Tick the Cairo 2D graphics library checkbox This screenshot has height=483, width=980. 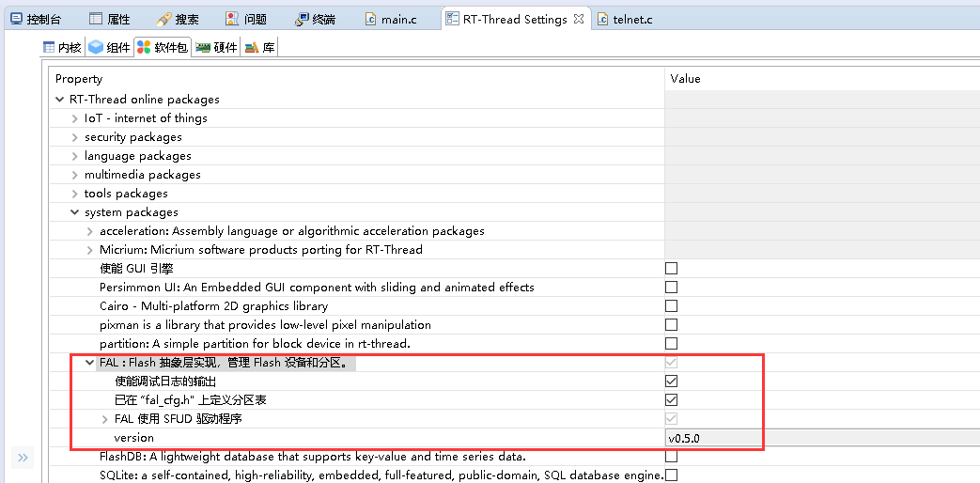(x=671, y=306)
